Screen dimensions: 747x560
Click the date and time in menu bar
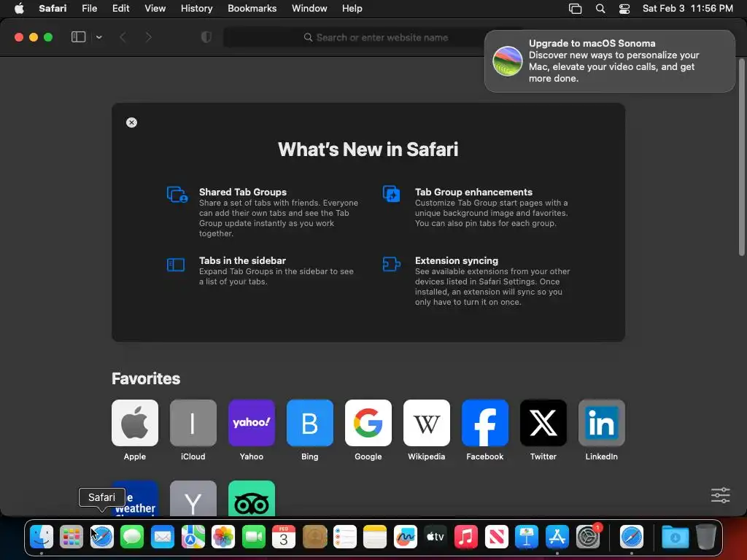coord(687,8)
